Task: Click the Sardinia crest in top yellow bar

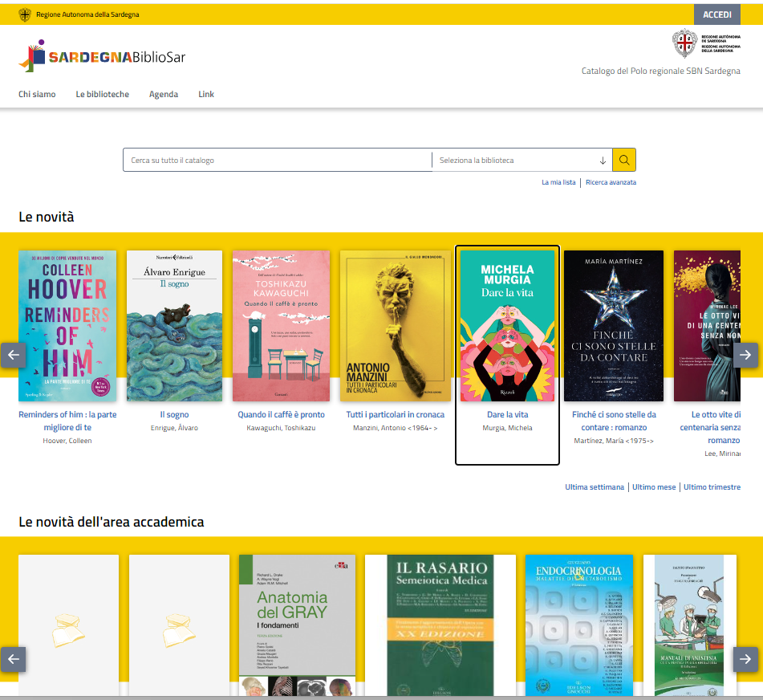Action: pyautogui.click(x=25, y=14)
